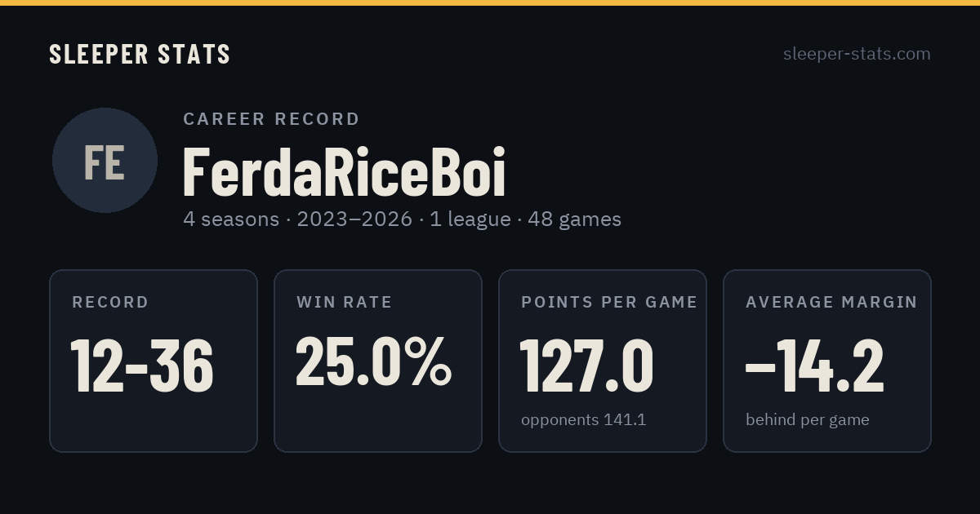Select the Average Margin card
Screen dimensions: 980x514
(x=827, y=361)
